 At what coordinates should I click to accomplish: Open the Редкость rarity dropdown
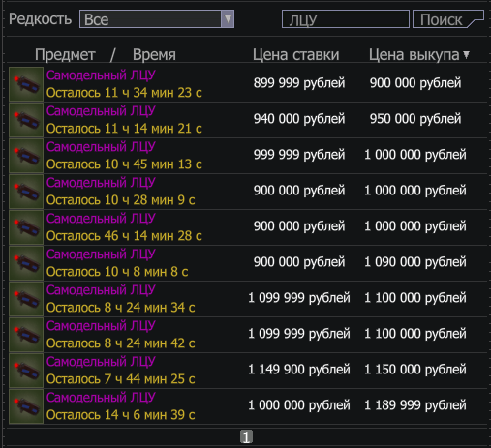[x=157, y=19]
